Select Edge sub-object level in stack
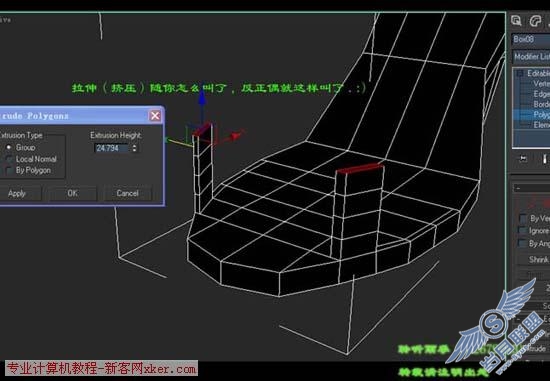Screen dimensions: 550x381 541,94
